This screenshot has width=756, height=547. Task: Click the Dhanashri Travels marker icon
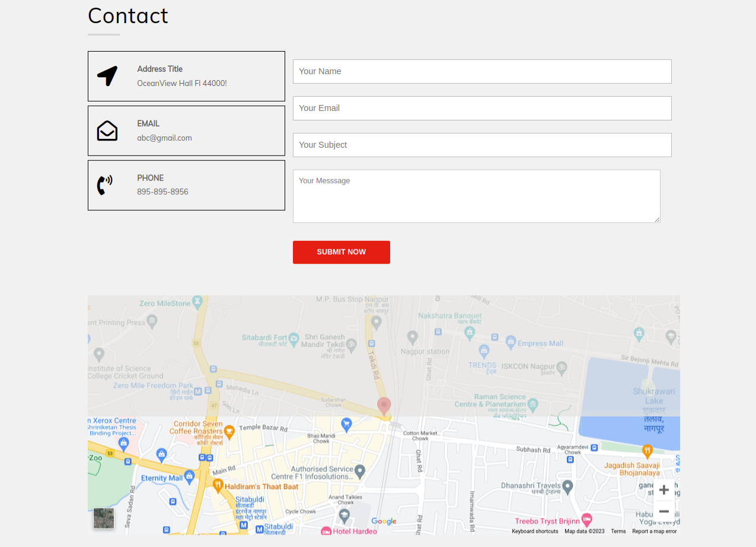click(x=567, y=487)
